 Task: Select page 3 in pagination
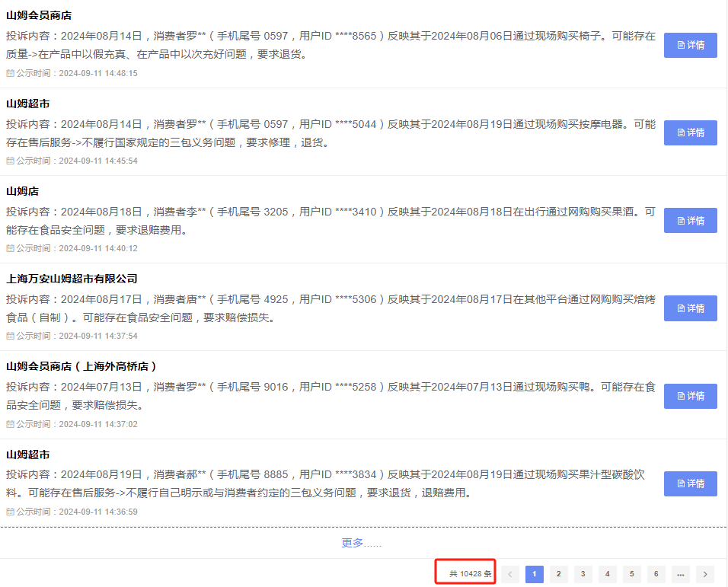pyautogui.click(x=583, y=573)
